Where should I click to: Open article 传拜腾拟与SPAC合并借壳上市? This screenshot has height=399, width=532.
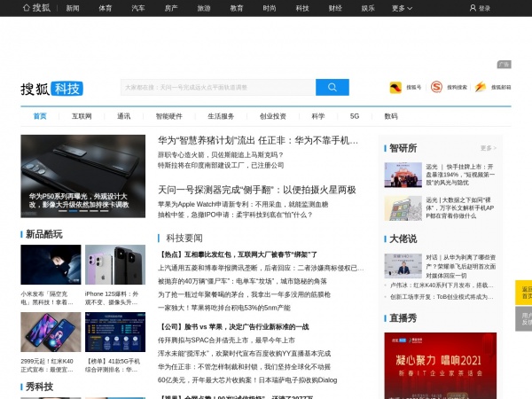click(226, 340)
